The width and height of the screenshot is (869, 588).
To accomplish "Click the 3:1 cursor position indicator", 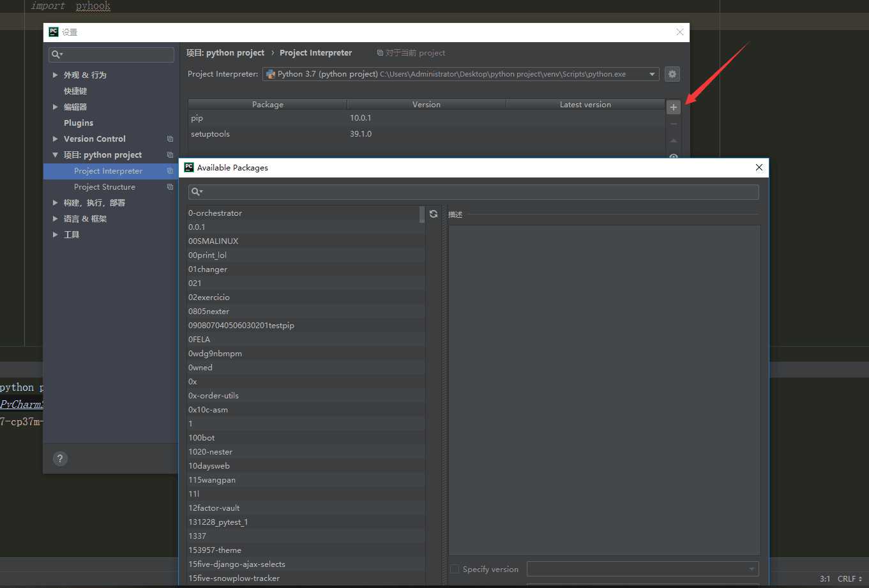I will coord(825,579).
